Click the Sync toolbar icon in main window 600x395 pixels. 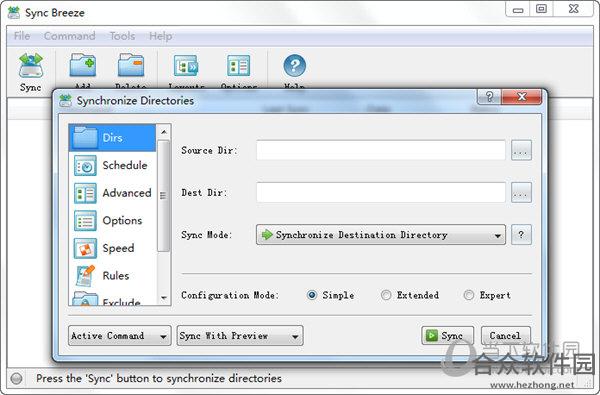point(31,72)
